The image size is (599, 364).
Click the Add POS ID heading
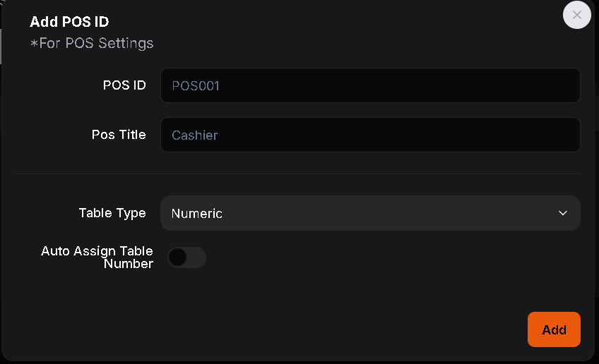tap(69, 22)
